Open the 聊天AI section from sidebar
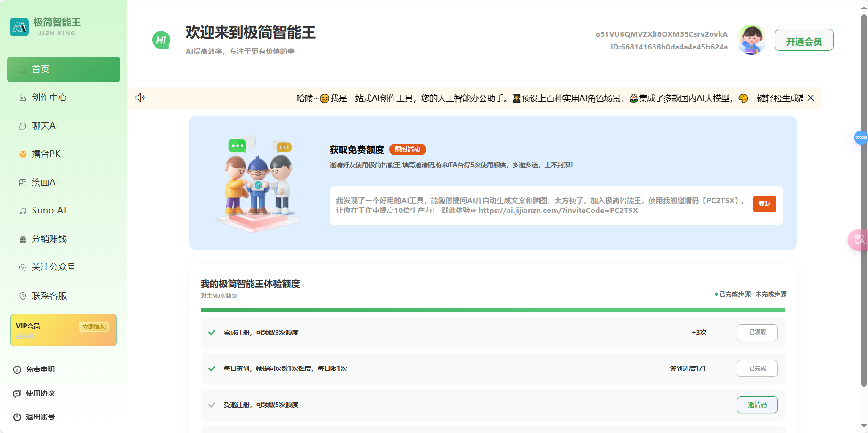This screenshot has width=868, height=433. click(45, 125)
